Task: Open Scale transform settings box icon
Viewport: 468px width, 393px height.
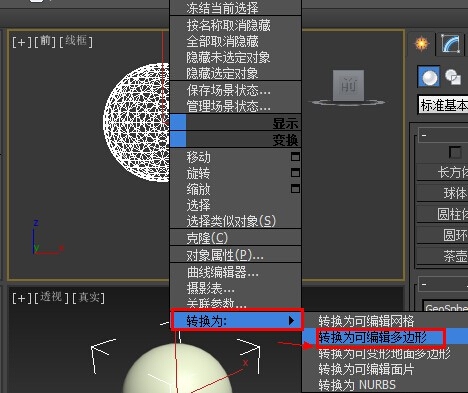Action: coord(295,188)
